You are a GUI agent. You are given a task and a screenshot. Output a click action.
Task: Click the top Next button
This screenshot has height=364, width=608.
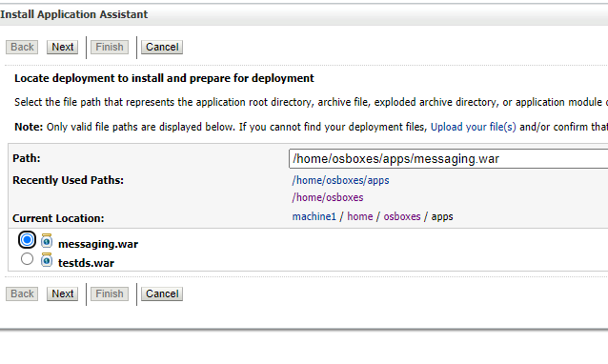click(63, 48)
